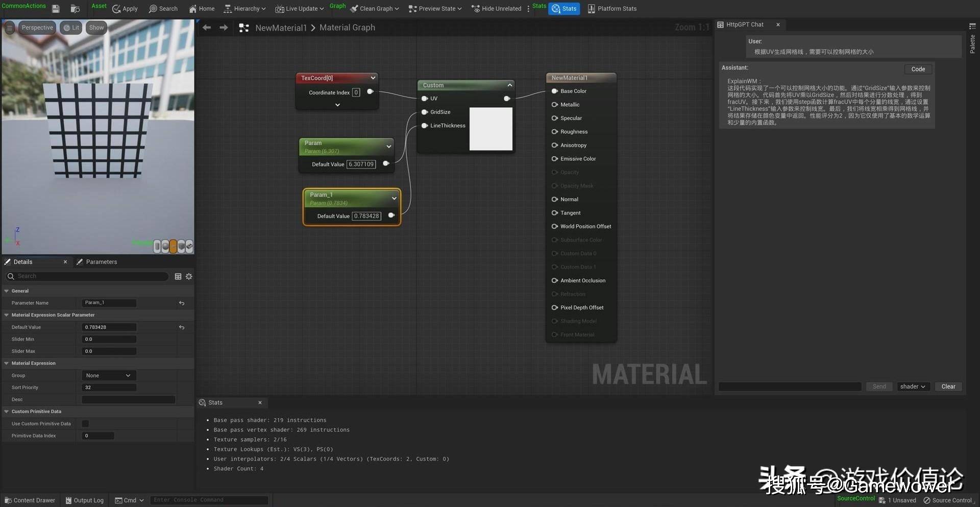Click the Code button in chat

918,69
